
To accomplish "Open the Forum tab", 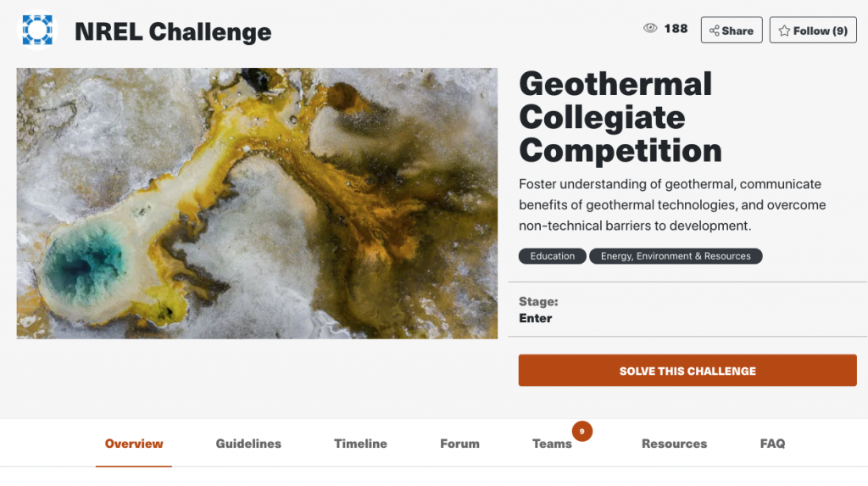I will [459, 444].
